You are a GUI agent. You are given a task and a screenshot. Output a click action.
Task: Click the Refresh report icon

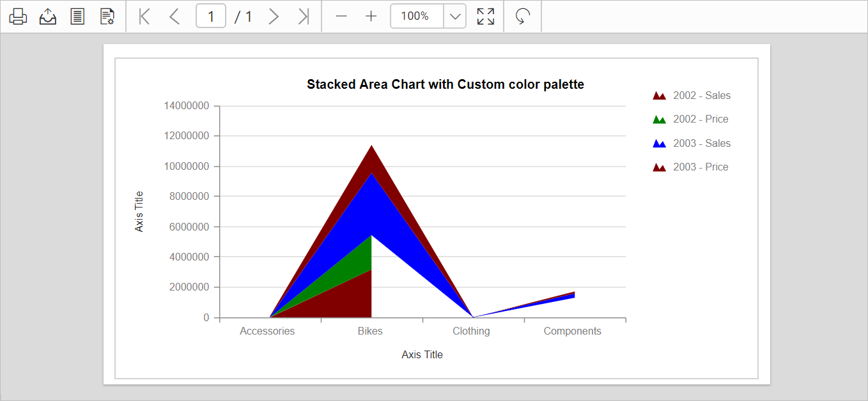522,16
